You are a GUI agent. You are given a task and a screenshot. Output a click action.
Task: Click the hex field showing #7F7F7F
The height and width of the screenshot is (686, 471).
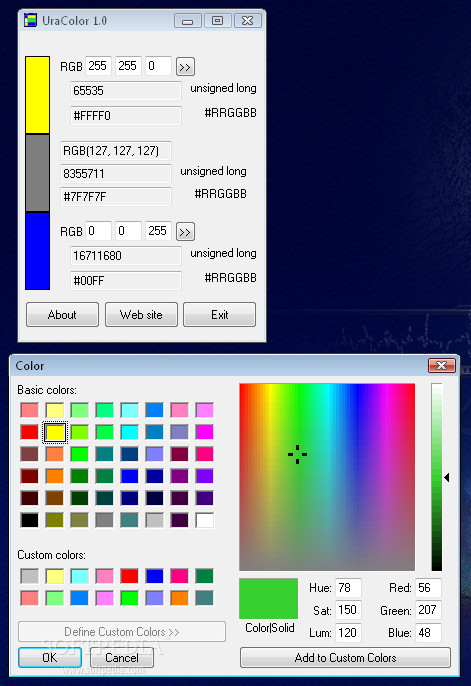[x=115, y=197]
